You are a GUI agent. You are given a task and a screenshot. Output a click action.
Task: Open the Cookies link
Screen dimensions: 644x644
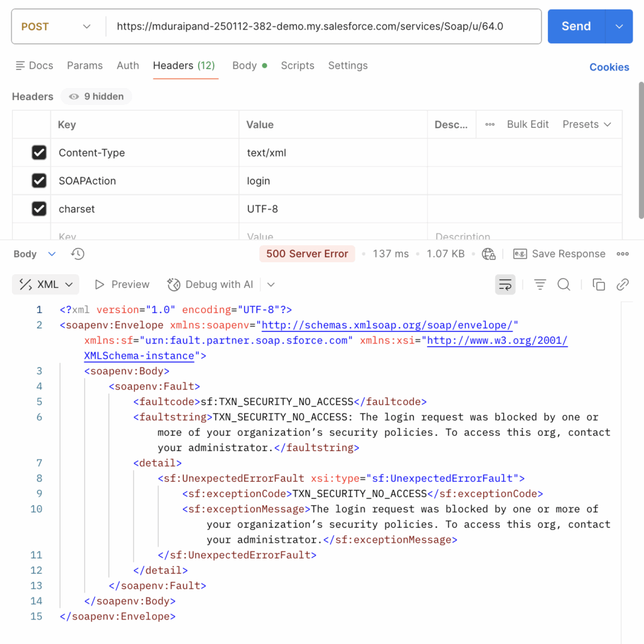pos(609,67)
